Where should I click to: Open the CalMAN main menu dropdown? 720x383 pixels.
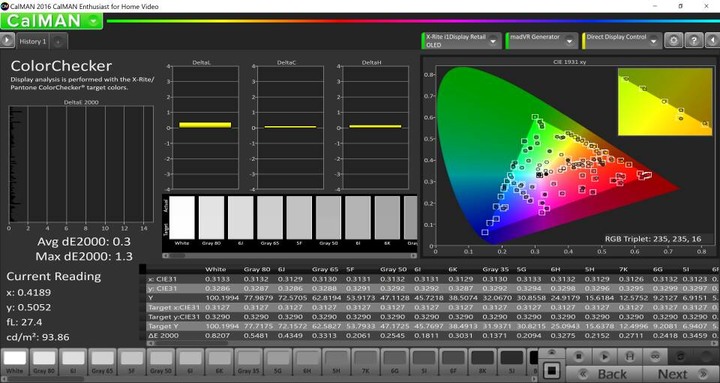point(51,21)
